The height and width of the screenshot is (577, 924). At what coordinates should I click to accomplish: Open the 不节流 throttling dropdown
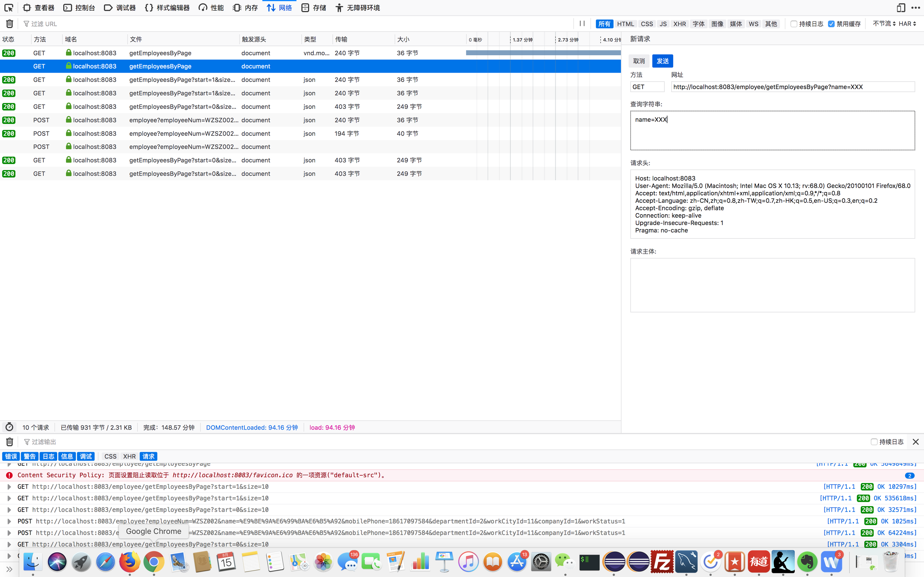[883, 24]
